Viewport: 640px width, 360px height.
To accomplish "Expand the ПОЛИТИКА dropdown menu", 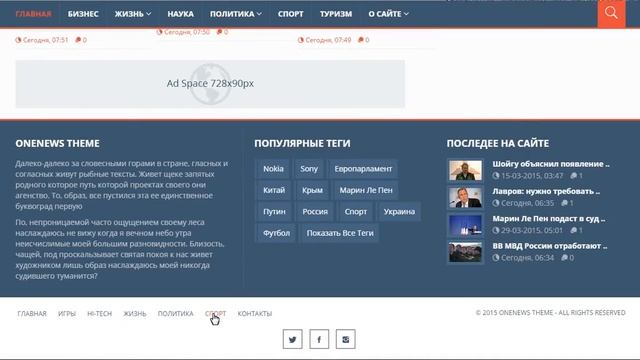I will coord(236,14).
